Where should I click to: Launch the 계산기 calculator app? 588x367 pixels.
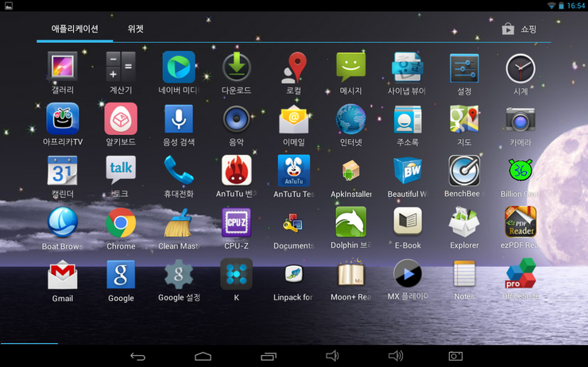(120, 67)
